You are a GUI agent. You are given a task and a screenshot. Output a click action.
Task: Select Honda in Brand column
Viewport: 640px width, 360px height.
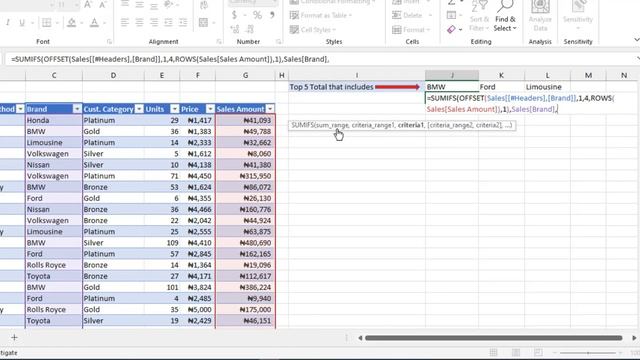54,120
